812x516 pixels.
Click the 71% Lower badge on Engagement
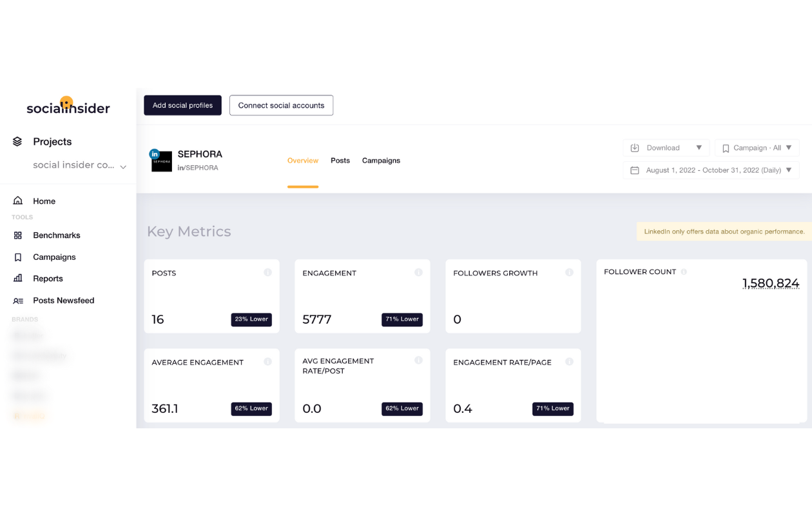click(402, 319)
